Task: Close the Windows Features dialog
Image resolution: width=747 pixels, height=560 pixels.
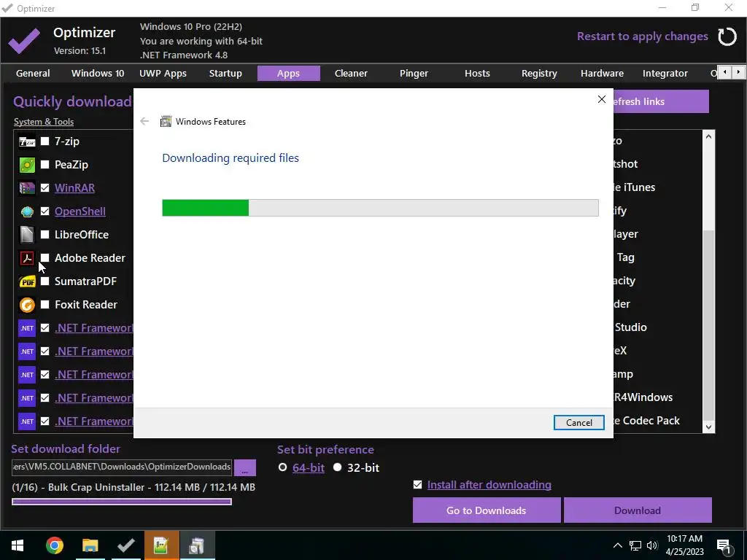Action: click(x=602, y=99)
